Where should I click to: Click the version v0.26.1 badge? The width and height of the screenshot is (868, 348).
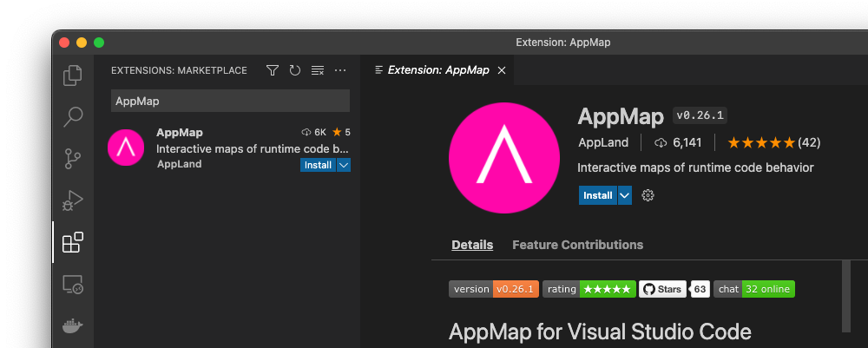coord(494,289)
